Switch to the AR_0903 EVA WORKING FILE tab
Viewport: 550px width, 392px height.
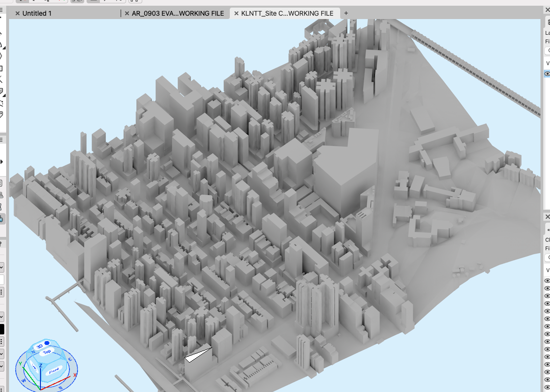tap(178, 13)
